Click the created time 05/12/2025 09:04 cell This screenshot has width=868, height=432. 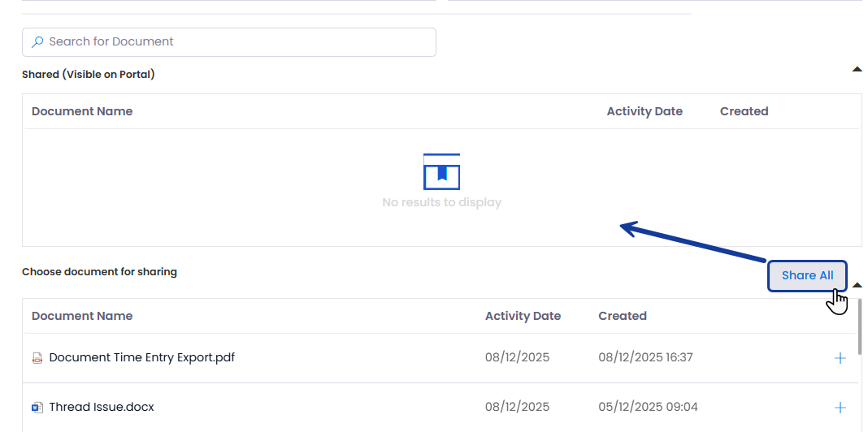[x=648, y=407]
